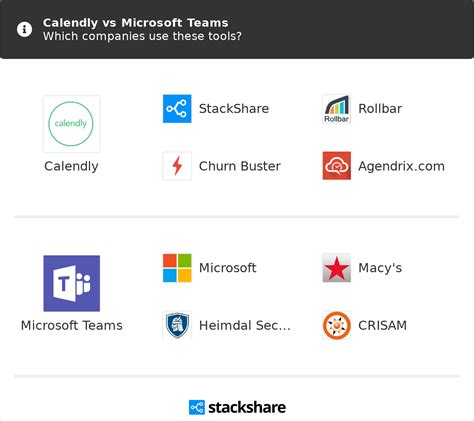Click the Microsoft Teams purple logo
The image size is (474, 421).
click(72, 283)
